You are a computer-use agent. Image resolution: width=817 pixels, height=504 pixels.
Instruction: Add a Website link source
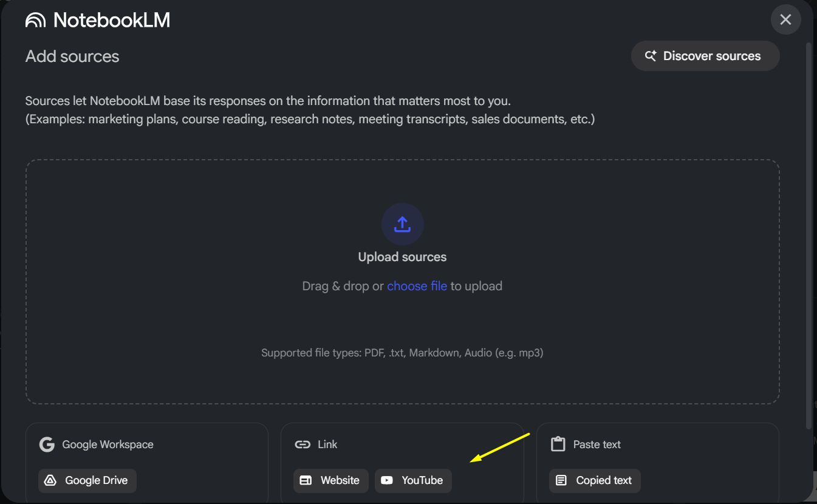pyautogui.click(x=331, y=480)
